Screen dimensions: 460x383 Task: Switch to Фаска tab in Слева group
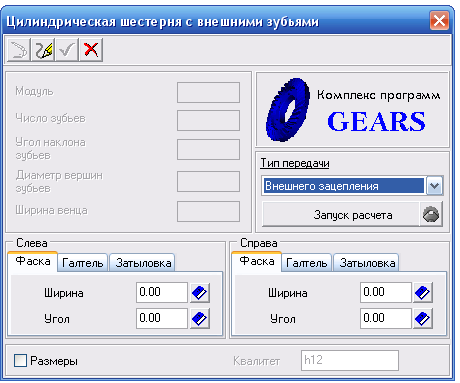(33, 261)
